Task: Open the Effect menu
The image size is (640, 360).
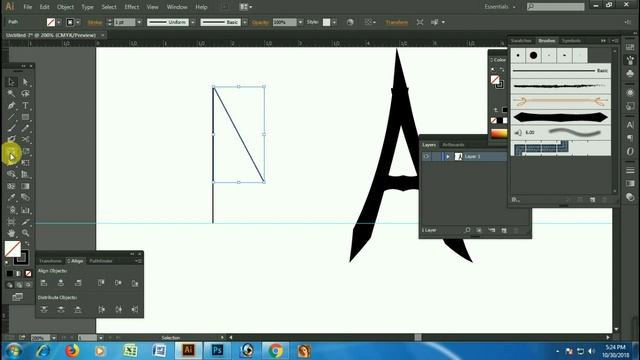Action: click(131, 7)
